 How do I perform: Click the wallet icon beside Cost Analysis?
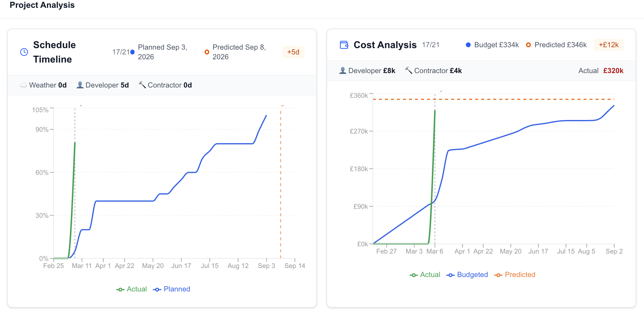343,45
